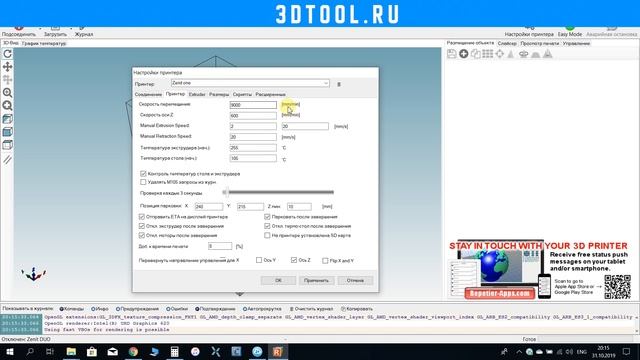Toggle the Commands (Команды) log filter
640x360 pixels.
(x=71, y=309)
